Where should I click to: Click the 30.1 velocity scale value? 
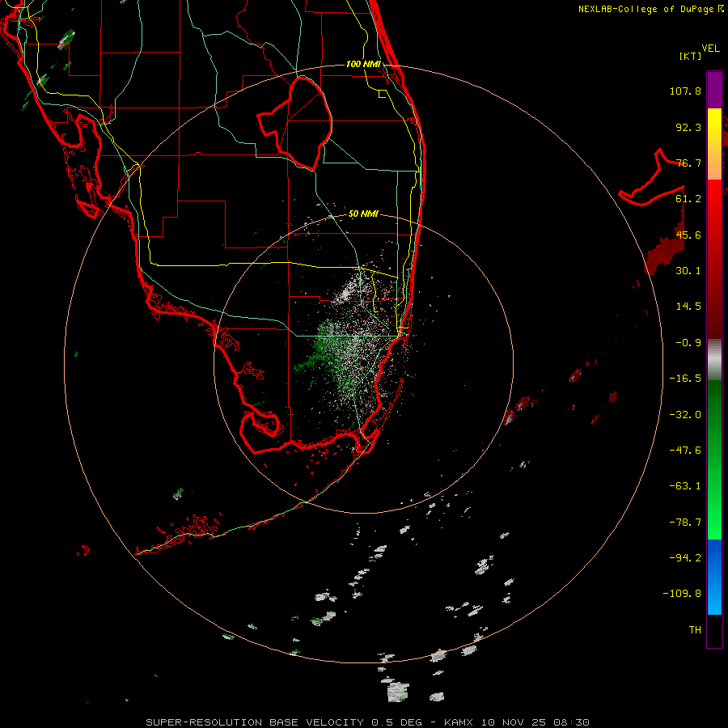coord(688,271)
